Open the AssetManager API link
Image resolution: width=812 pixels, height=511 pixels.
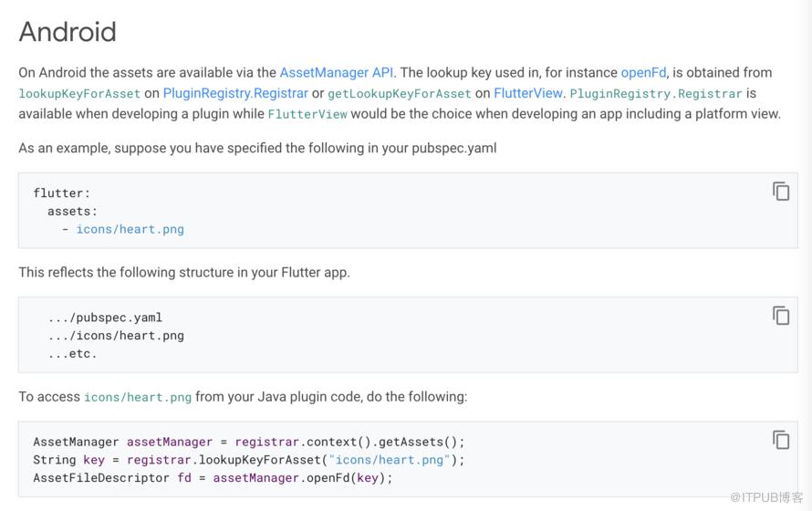tap(337, 72)
